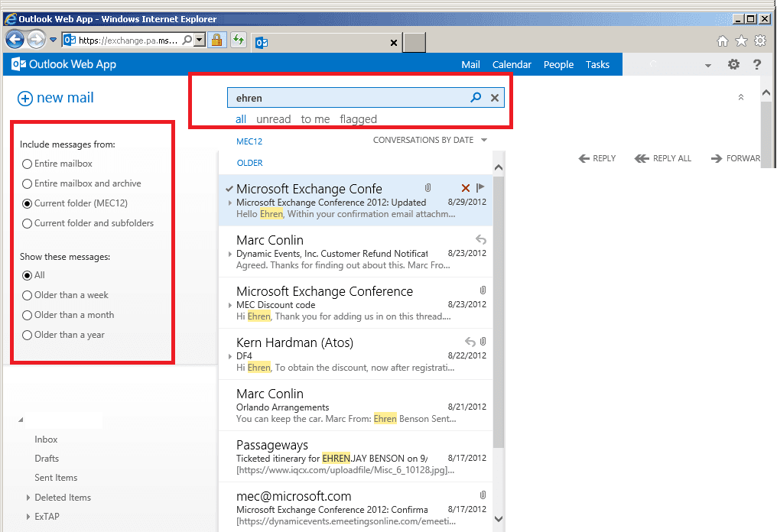The image size is (777, 532).
Task: Click the new mail plus icon
Action: pos(25,99)
